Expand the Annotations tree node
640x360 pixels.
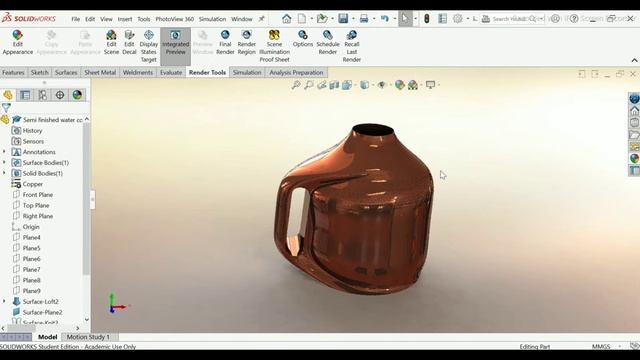[4, 152]
